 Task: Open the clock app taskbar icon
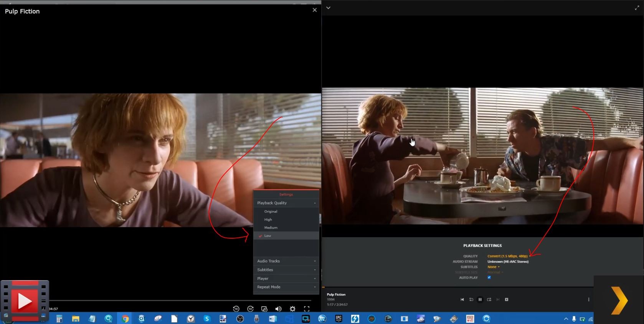pyautogui.click(x=191, y=319)
